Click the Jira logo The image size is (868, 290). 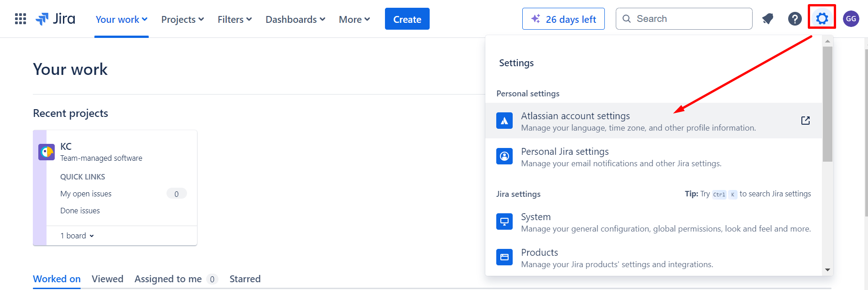pos(56,19)
